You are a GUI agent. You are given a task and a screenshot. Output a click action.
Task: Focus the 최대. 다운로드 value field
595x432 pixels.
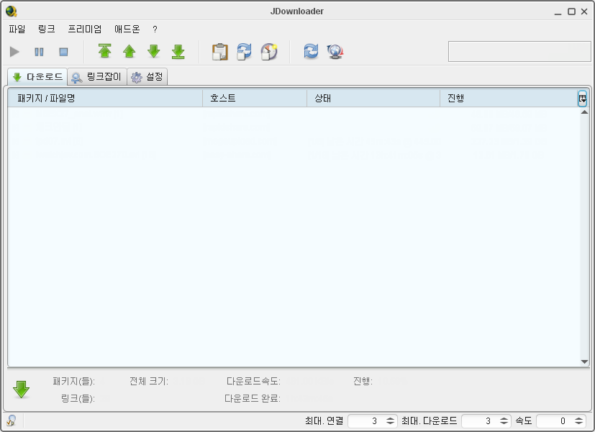point(480,421)
